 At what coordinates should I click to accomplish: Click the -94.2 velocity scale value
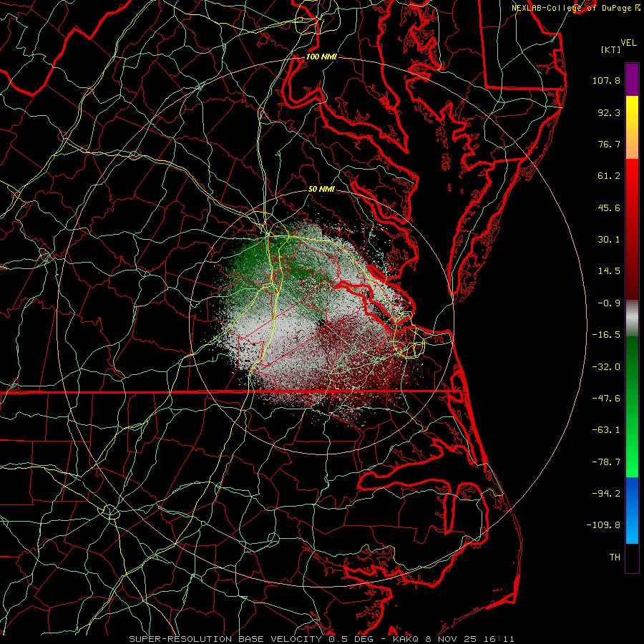click(606, 493)
